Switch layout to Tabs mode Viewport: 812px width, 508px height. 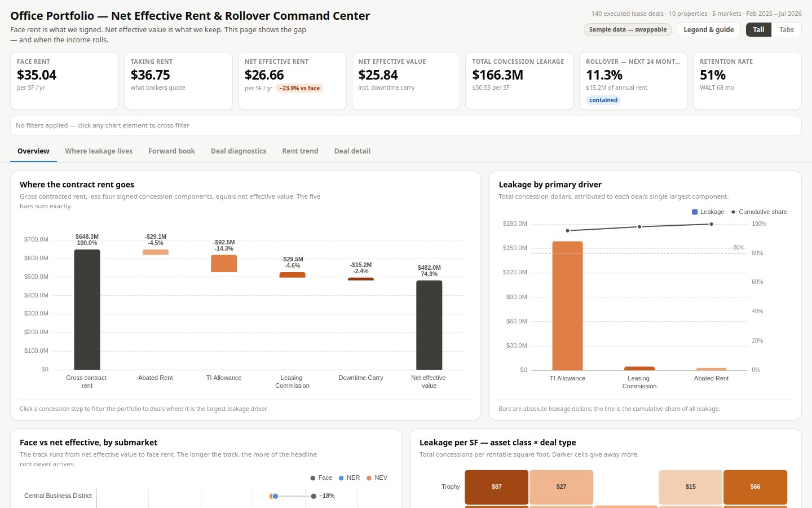787,30
